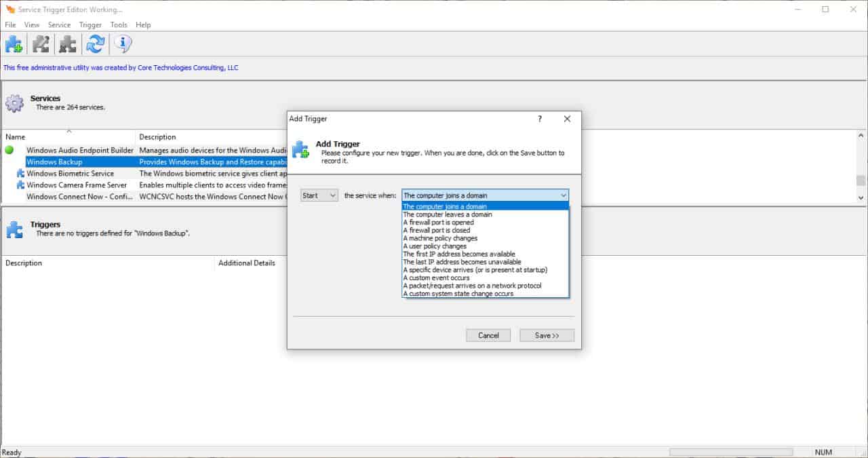Viewport: 868px width, 458px height.
Task: Sort services by Name column header
Action: pyautogui.click(x=68, y=136)
